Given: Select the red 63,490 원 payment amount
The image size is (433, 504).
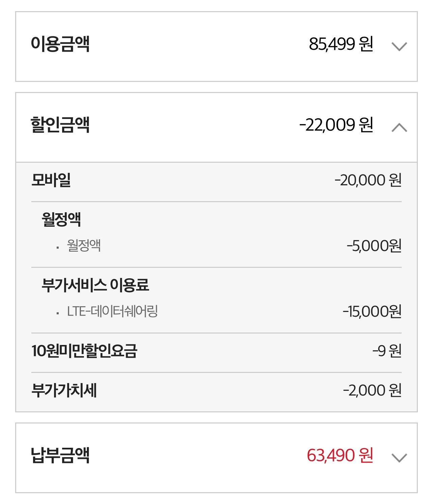Looking at the screenshot, I should 340,455.
